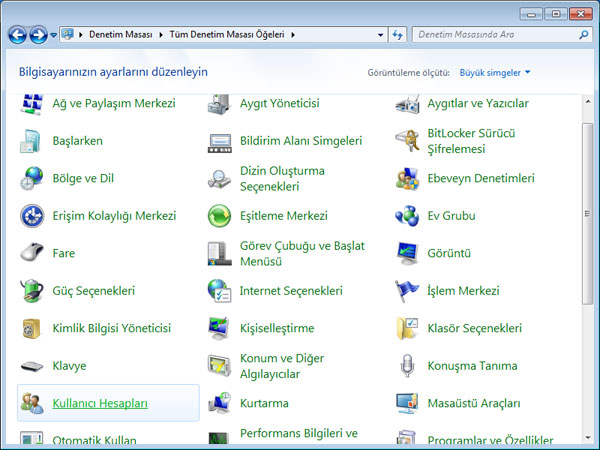Open the Masaüstü Araçları icon
Viewport: 600px width, 450px height.
point(407,403)
